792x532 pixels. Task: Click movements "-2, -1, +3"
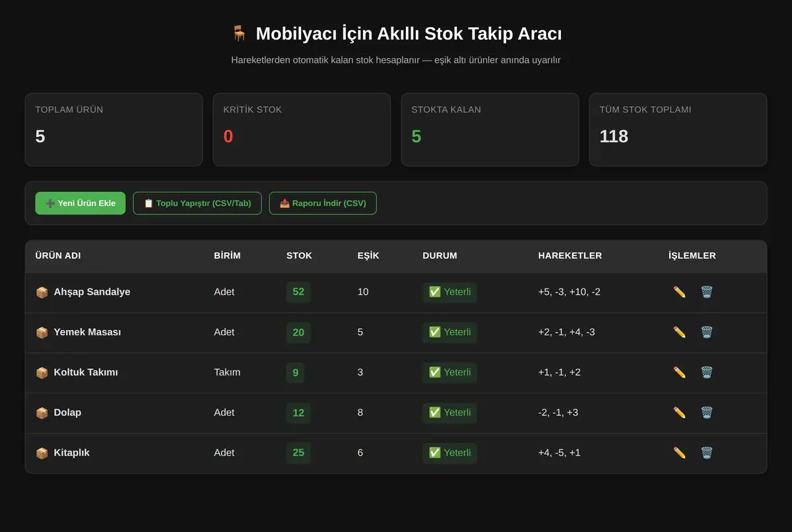(558, 413)
